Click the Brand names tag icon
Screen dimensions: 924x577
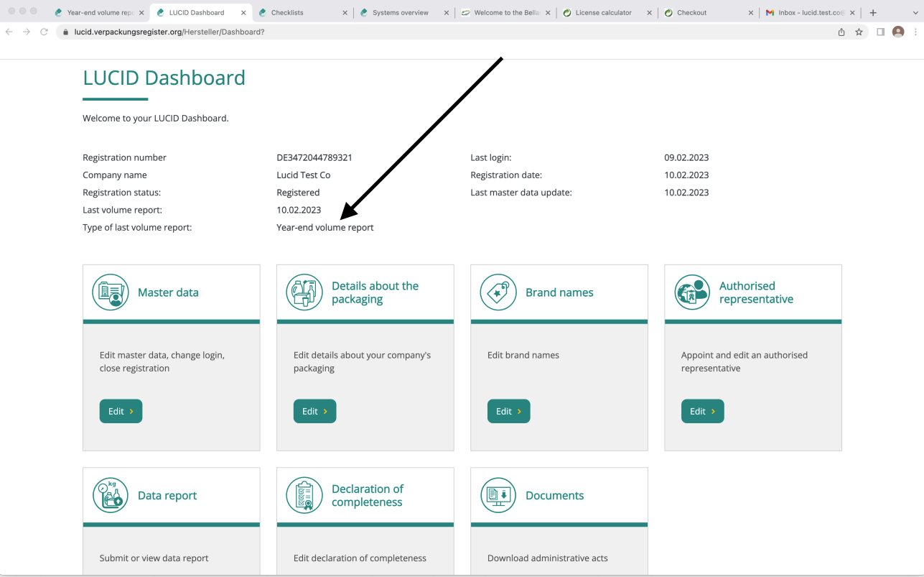point(498,292)
